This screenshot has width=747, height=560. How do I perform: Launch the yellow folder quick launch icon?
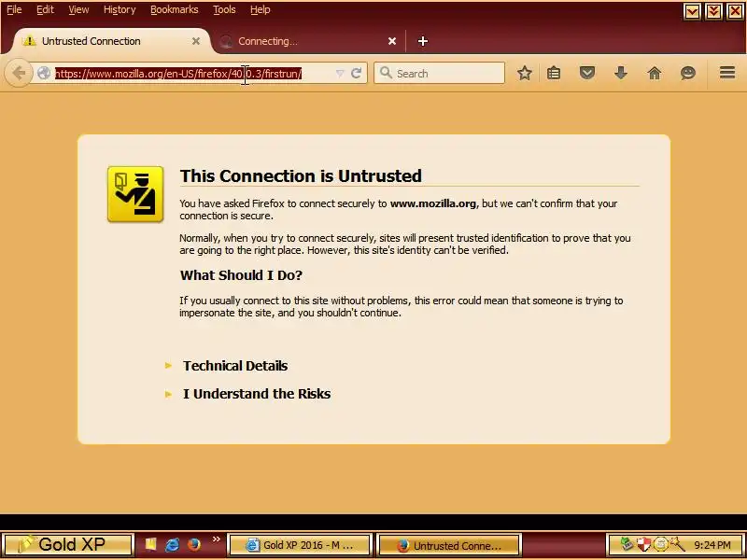point(150,544)
